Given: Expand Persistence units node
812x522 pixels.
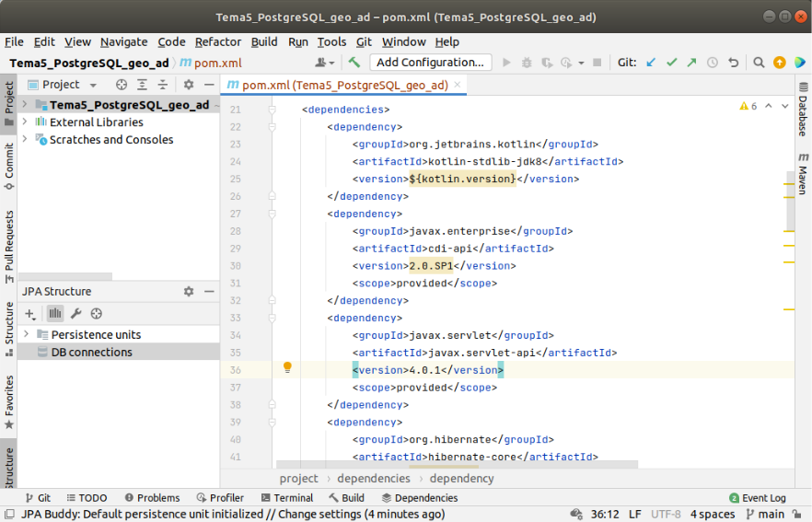Looking at the screenshot, I should coord(26,334).
